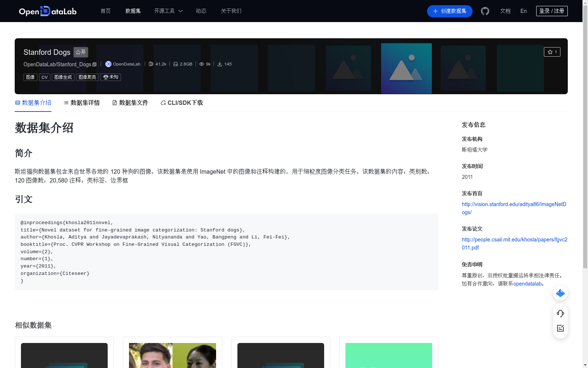This screenshot has height=368, width=588.
Task: Open the GitHub icon link
Action: (485, 11)
